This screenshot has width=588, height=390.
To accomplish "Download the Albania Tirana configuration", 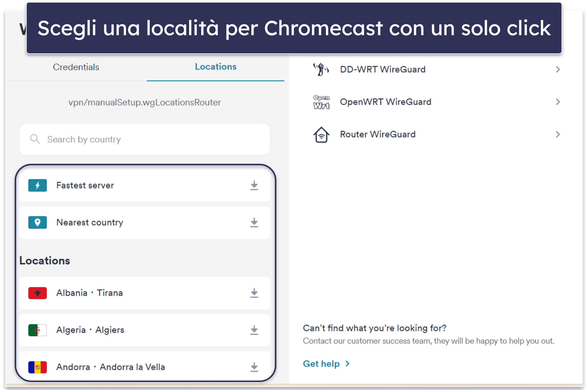I will pyautogui.click(x=254, y=293).
